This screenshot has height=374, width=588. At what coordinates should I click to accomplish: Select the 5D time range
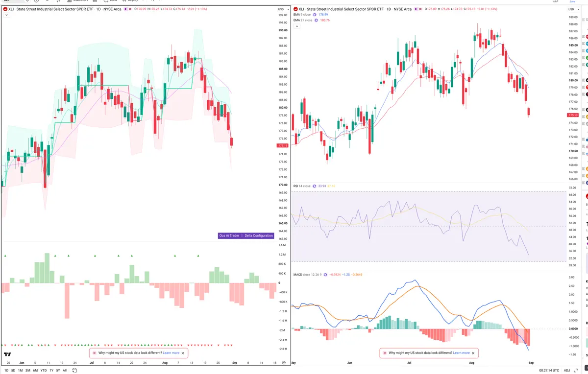click(13, 371)
